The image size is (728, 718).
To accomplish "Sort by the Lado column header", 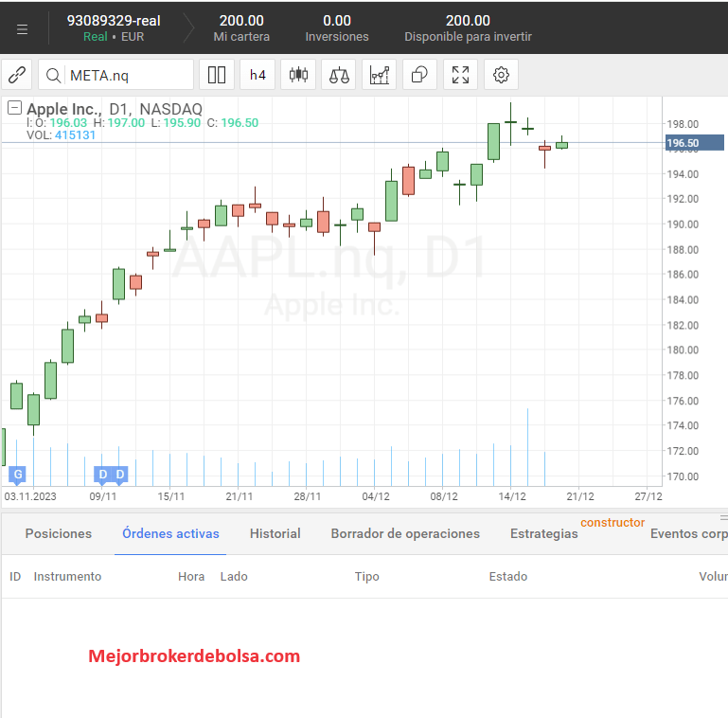I will pyautogui.click(x=234, y=576).
